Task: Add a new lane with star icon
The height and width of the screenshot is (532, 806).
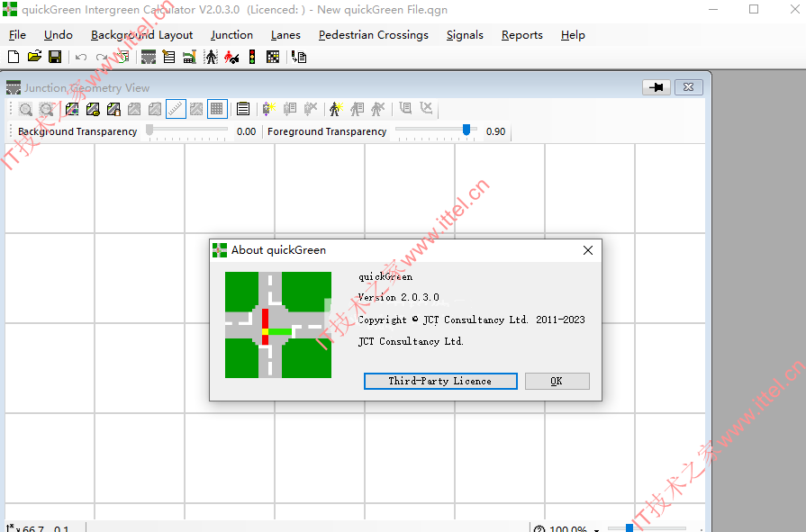Action: [x=269, y=108]
